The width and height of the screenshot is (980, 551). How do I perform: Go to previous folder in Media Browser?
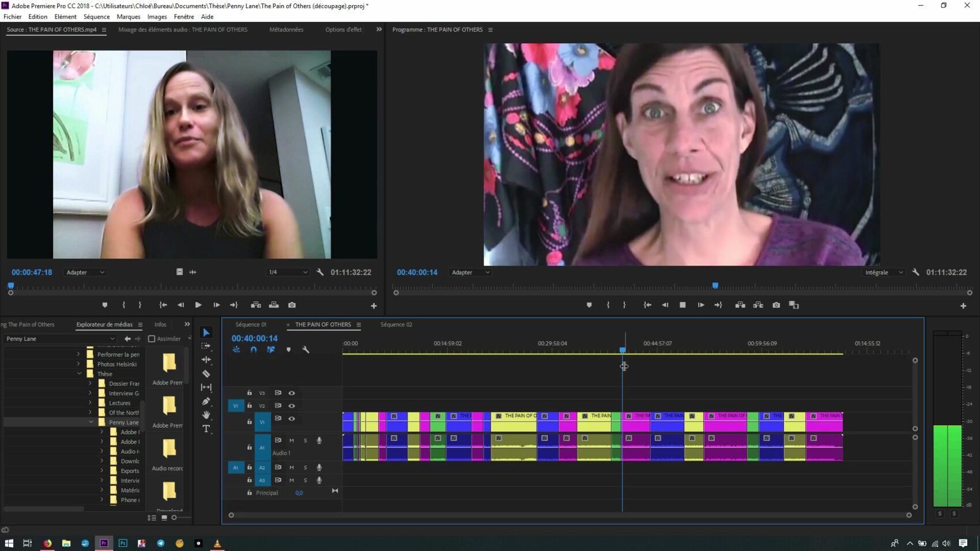tap(127, 339)
